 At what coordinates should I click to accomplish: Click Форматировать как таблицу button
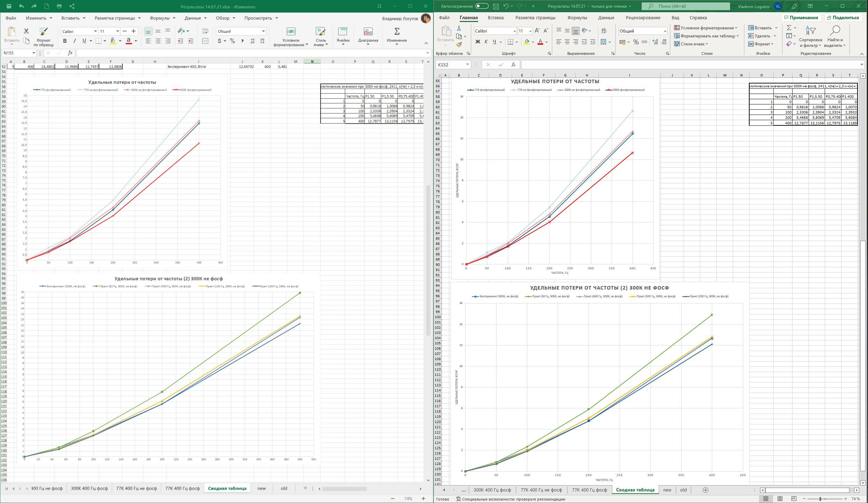(x=706, y=36)
